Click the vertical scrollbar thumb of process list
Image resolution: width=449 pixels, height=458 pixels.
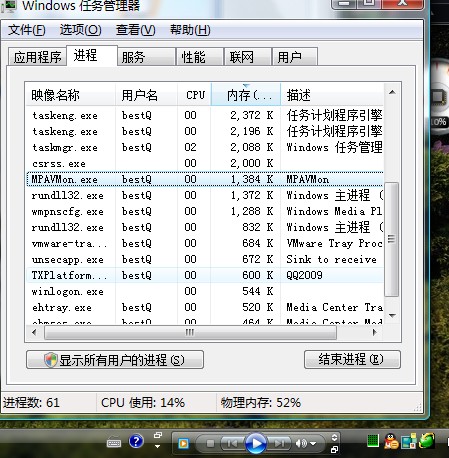tap(392, 239)
